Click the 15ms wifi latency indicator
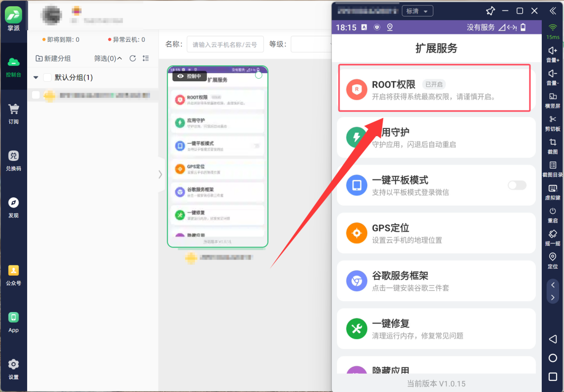 553,31
